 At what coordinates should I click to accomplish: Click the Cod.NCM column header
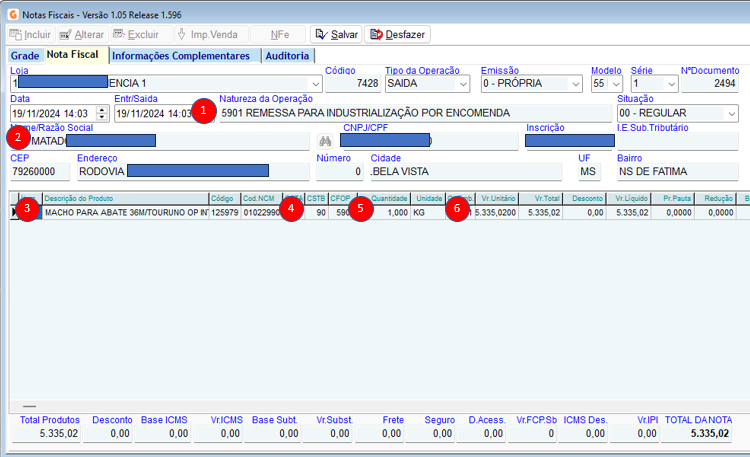point(262,198)
